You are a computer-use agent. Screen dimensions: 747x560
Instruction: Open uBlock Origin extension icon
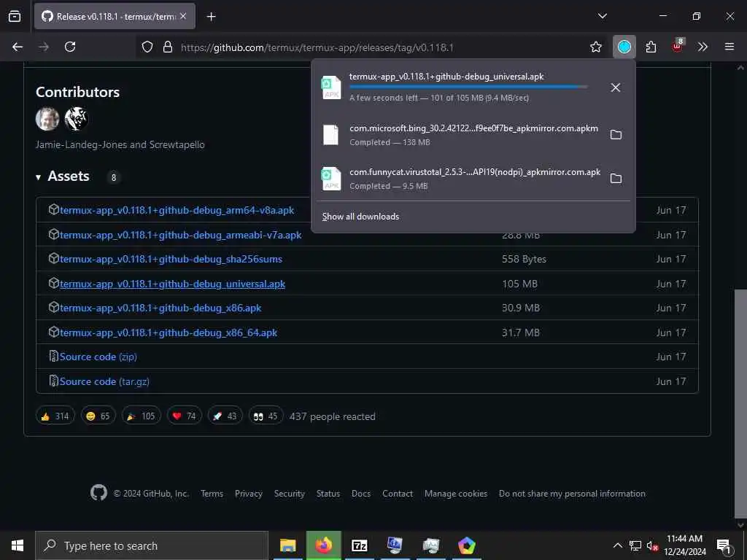[678, 46]
